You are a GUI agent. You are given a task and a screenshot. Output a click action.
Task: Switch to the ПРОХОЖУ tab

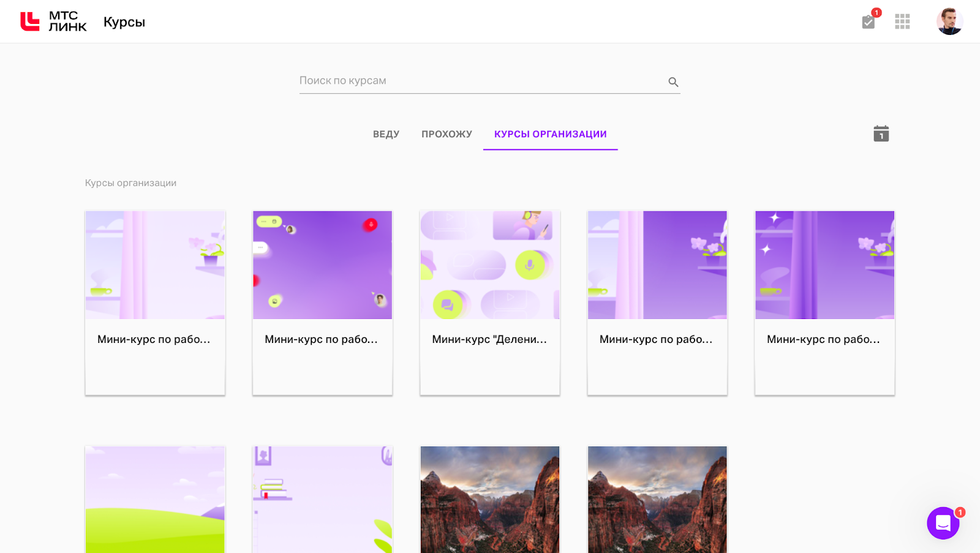tap(447, 134)
